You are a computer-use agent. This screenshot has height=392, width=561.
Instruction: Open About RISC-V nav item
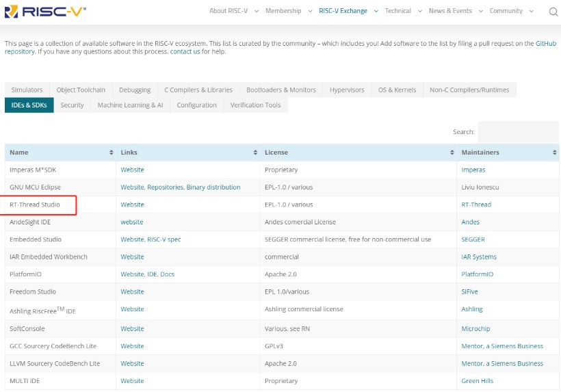coord(229,11)
